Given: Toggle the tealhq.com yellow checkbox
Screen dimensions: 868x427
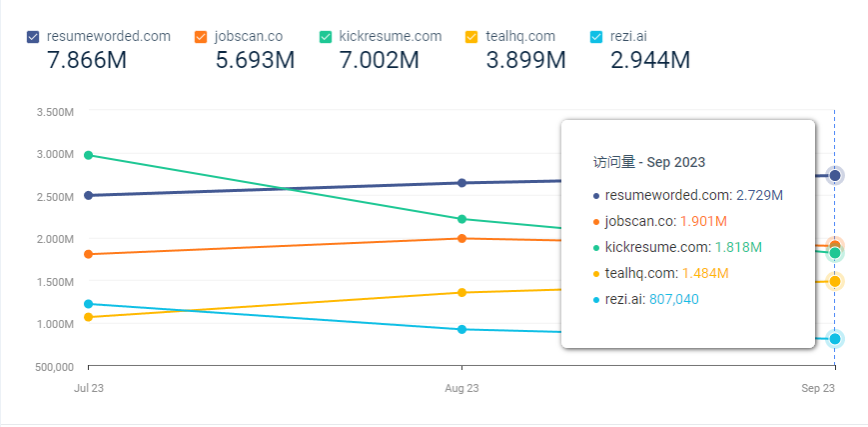Looking at the screenshot, I should (471, 37).
